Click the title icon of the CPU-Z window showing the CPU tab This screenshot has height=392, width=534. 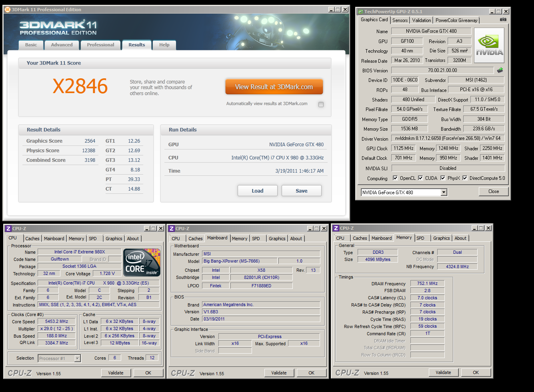tap(8, 229)
